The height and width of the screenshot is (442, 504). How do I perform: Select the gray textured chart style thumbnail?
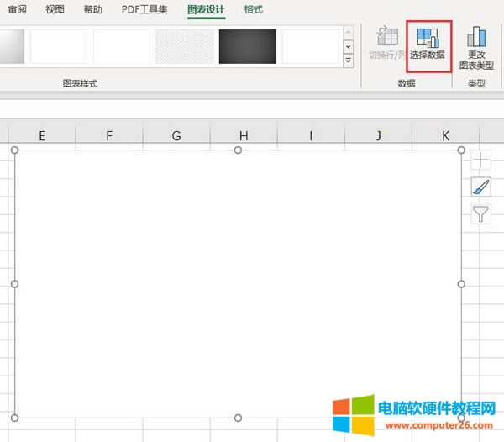click(x=185, y=46)
